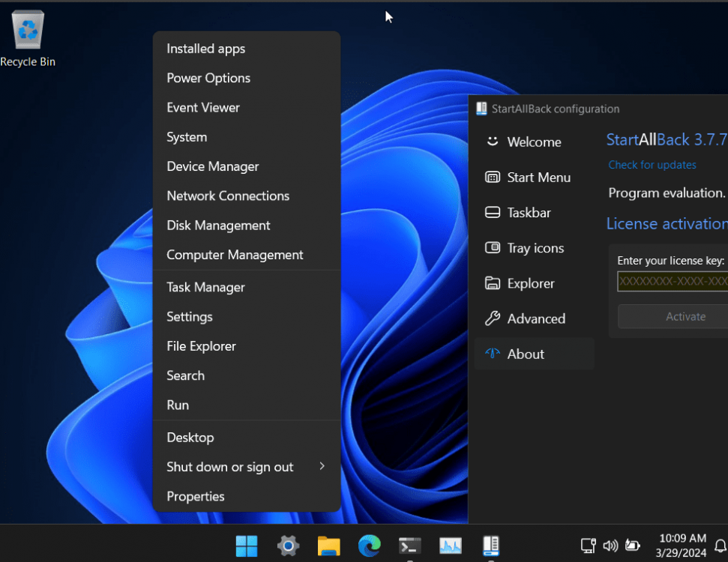Image resolution: width=728 pixels, height=562 pixels.
Task: Open Settings gear icon in taskbar
Action: click(x=288, y=546)
